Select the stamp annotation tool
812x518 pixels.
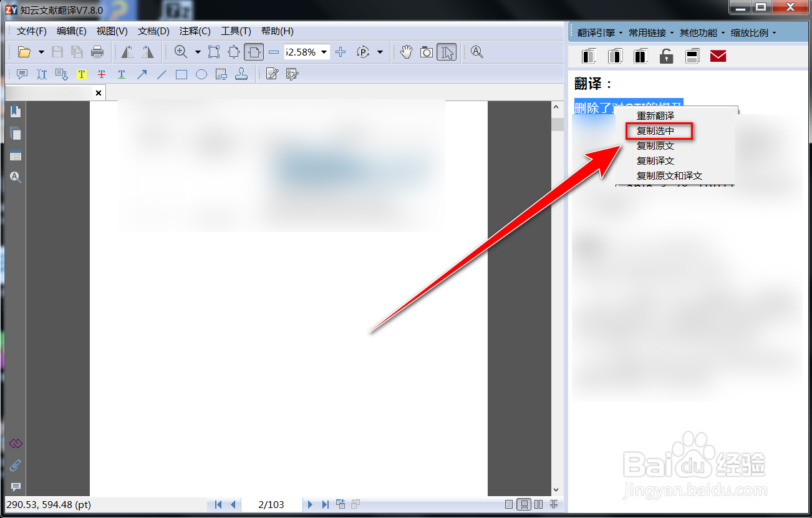pos(241,74)
